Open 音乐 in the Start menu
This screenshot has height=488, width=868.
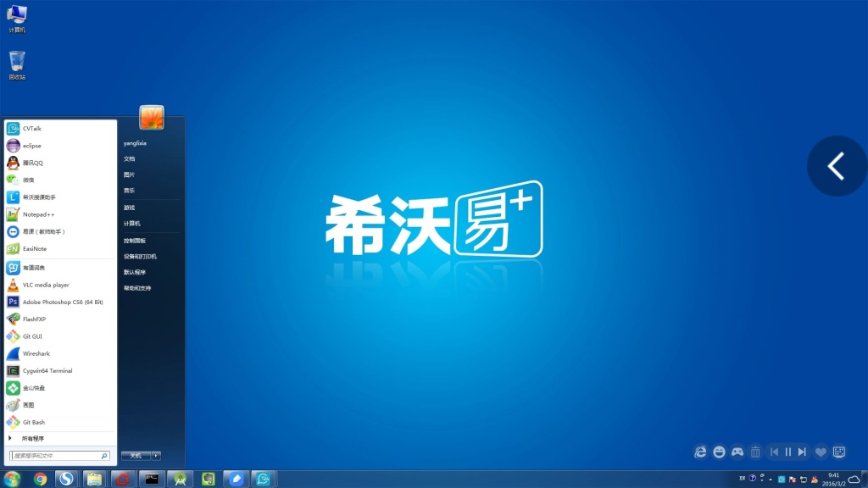coord(130,191)
